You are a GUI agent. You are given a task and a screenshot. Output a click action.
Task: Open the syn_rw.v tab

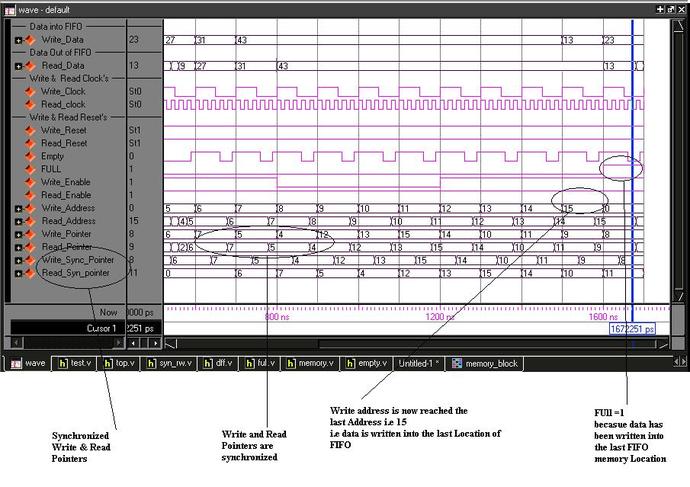170,363
